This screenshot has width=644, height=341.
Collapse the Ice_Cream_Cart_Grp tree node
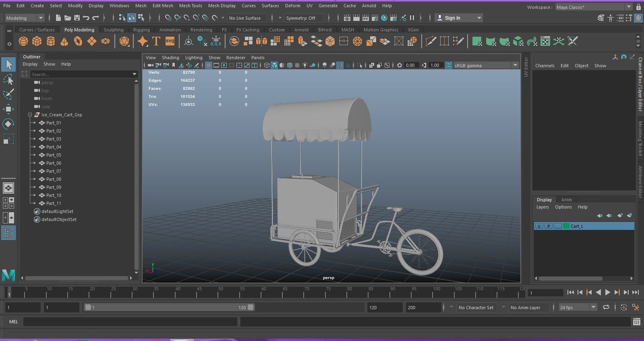click(30, 115)
